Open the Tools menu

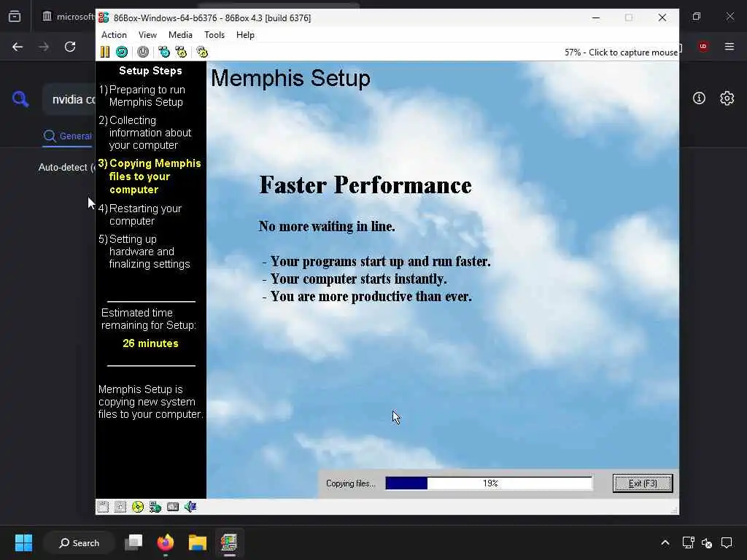click(214, 35)
